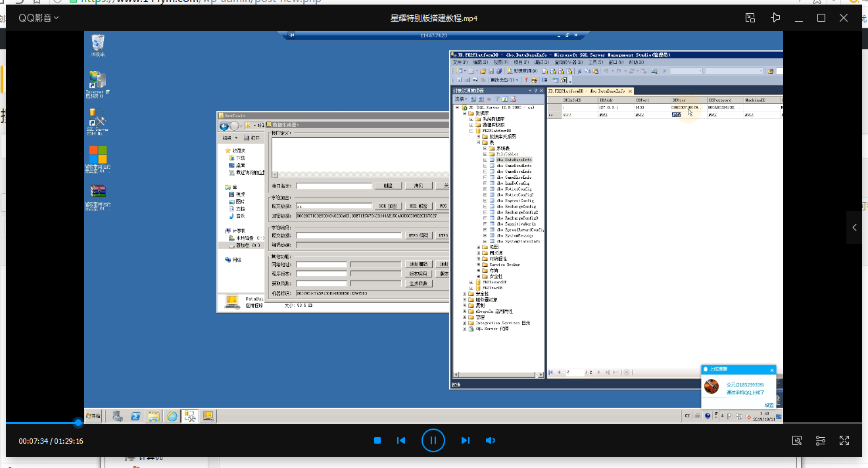868x468 pixels.
Task: Click the UTF8 编码 button
Action: (x=418, y=235)
